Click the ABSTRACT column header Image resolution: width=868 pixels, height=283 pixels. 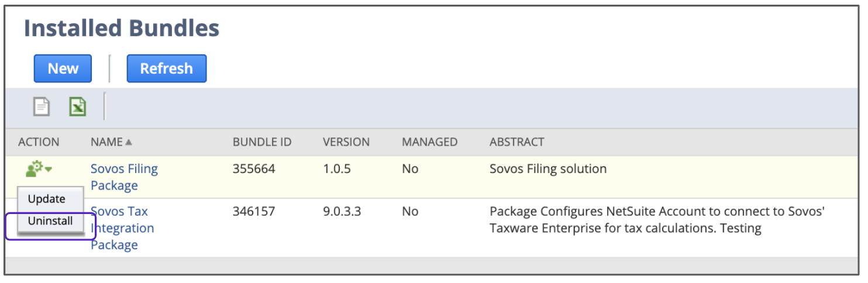pos(516,142)
